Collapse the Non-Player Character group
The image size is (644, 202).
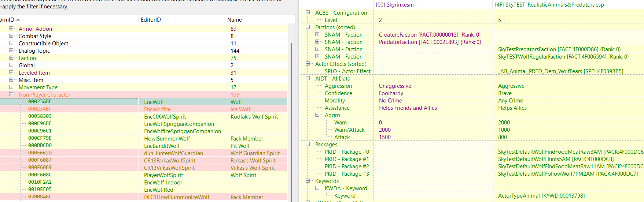click(x=11, y=94)
